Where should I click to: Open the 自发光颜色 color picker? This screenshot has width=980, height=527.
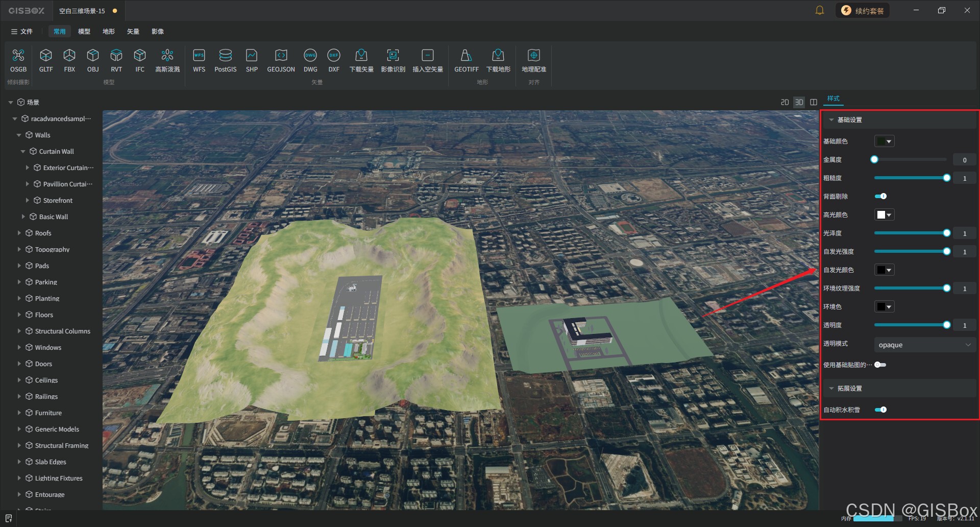pos(884,270)
